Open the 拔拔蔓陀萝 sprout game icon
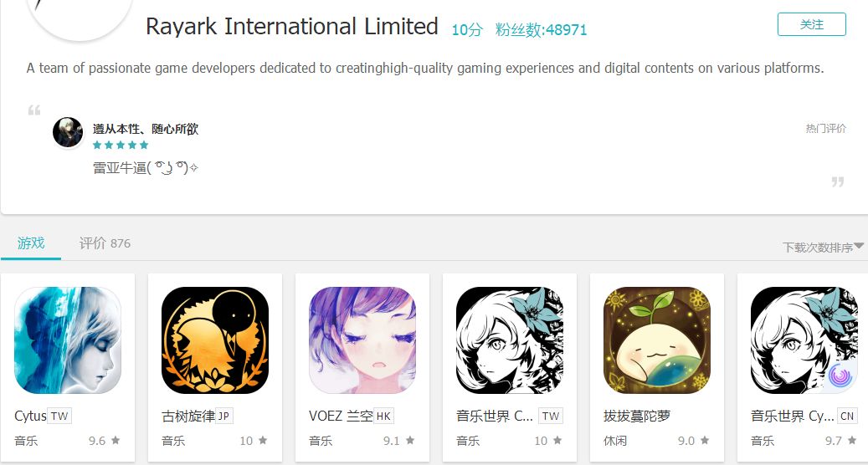868x465 pixels. [656, 340]
